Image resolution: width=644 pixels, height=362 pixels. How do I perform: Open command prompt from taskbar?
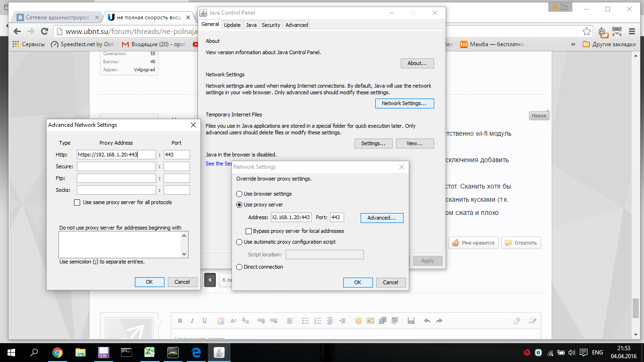tap(126, 353)
